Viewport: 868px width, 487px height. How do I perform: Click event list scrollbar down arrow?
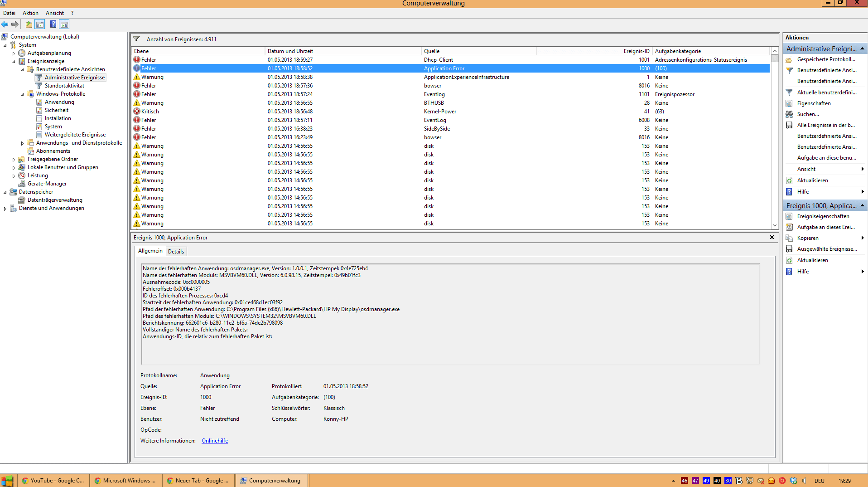(775, 225)
